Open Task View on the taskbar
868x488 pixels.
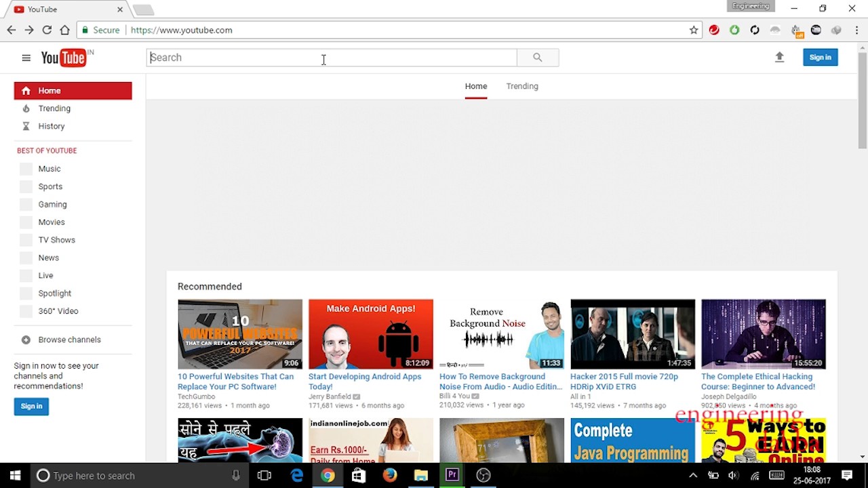(x=264, y=476)
